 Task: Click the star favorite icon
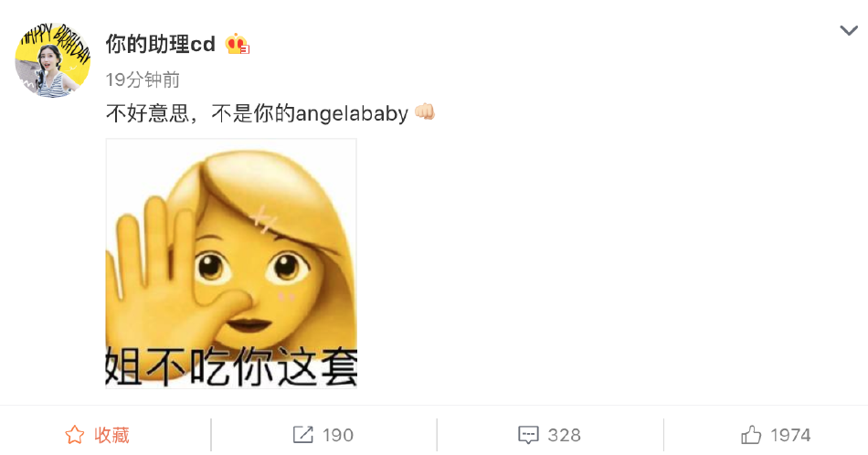(75, 435)
